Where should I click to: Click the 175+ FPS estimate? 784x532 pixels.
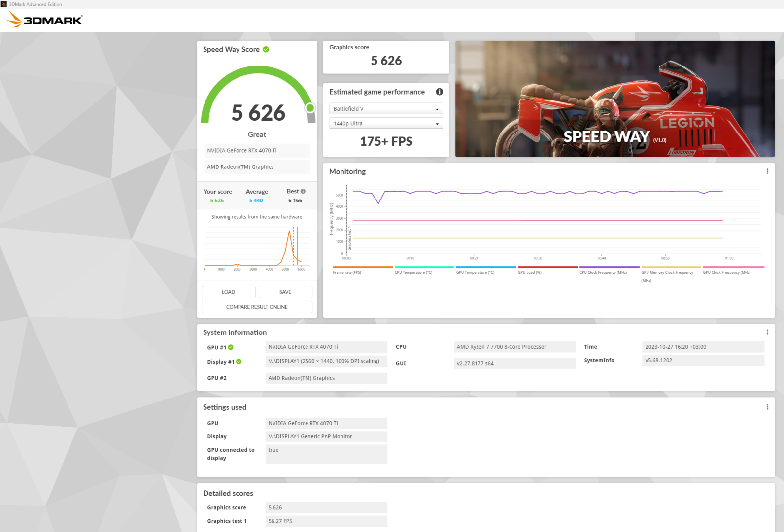386,141
